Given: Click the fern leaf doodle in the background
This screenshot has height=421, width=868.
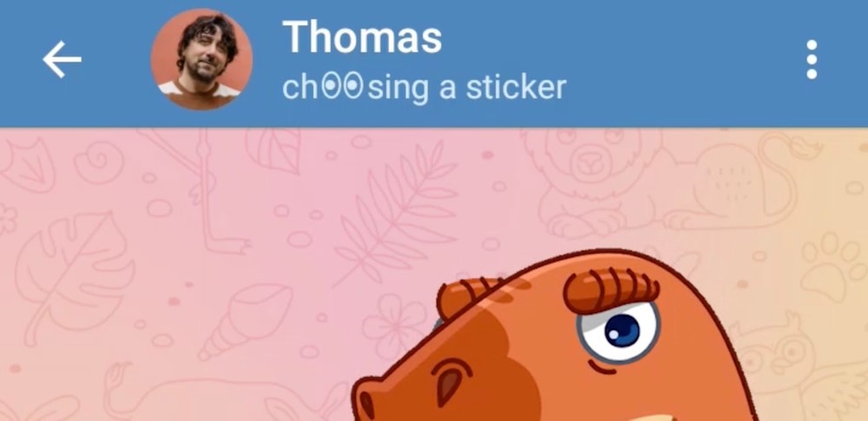Looking at the screenshot, I should (x=397, y=212).
